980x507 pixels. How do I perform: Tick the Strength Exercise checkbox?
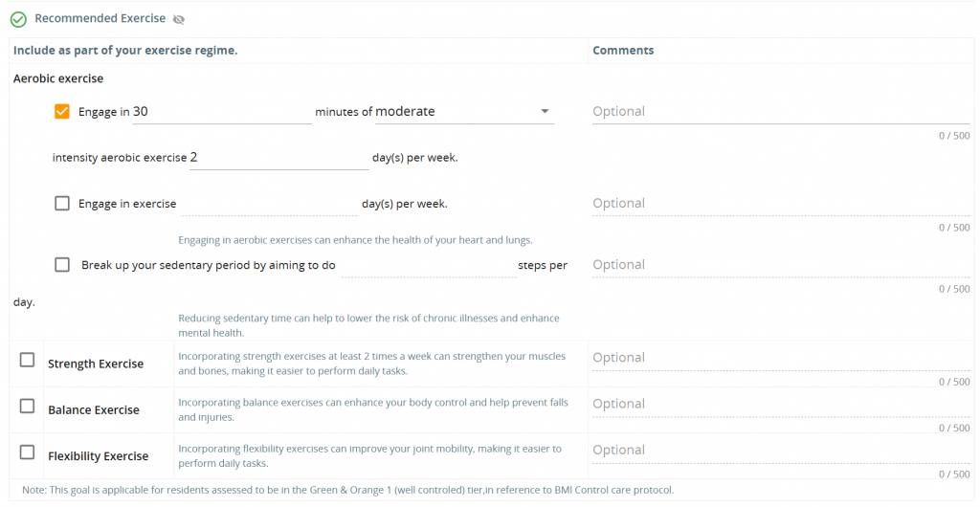(x=27, y=360)
